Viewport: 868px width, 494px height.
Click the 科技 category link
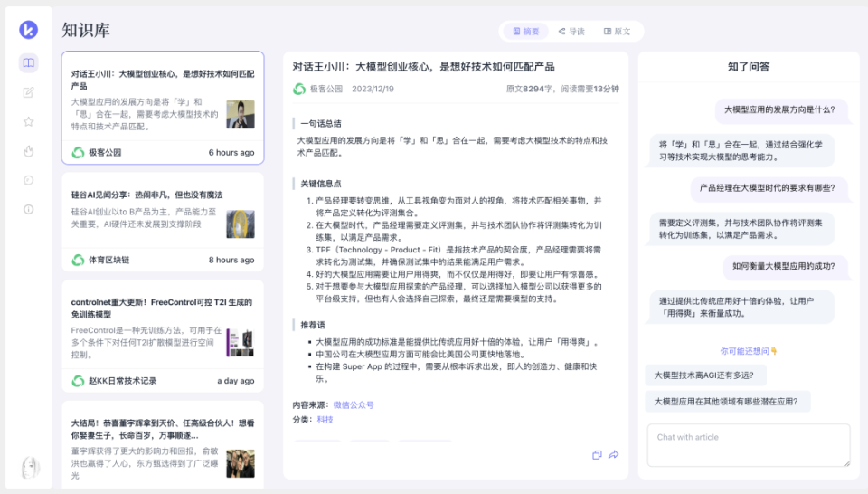pyautogui.click(x=325, y=420)
